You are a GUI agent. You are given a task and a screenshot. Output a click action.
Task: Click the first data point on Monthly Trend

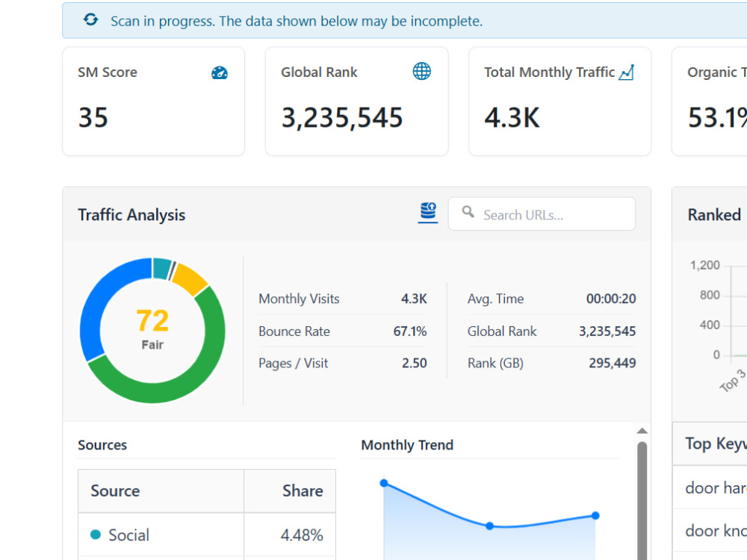(x=384, y=483)
